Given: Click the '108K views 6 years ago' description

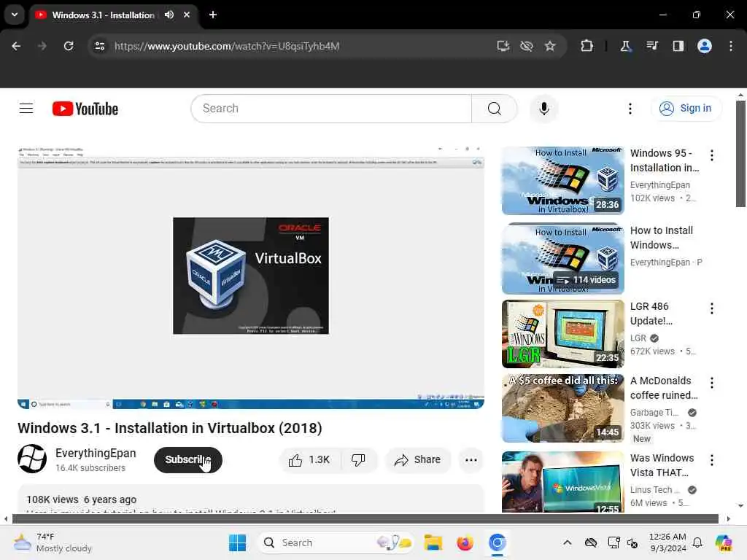Looking at the screenshot, I should coord(82,499).
